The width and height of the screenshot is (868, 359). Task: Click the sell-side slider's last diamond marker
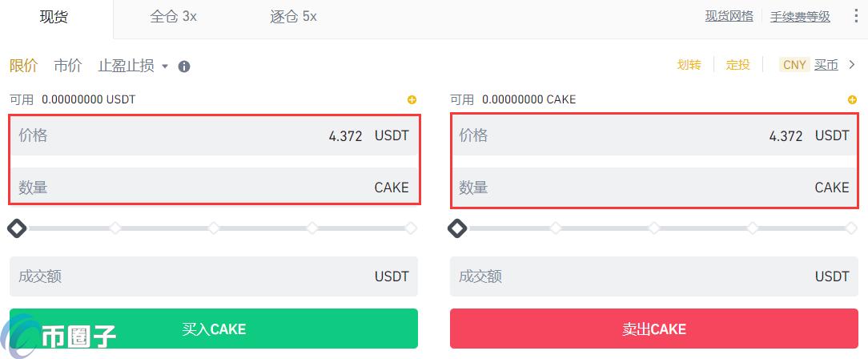[x=851, y=228]
